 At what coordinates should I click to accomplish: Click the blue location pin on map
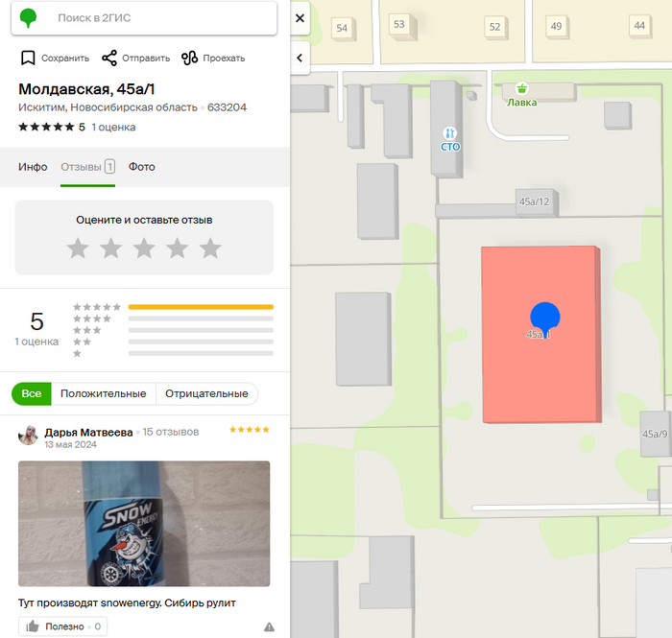[544, 319]
